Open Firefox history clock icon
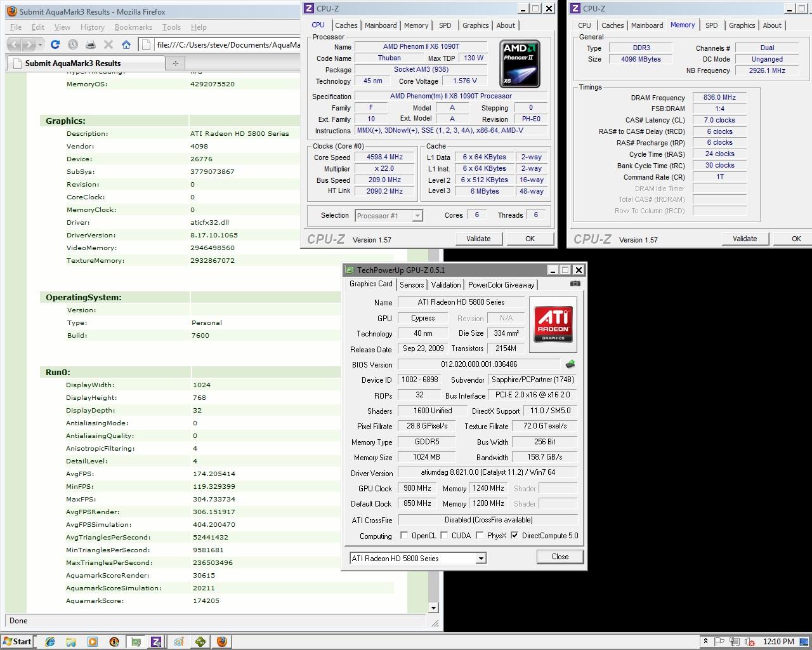Viewport: 812px width, 650px height. (x=73, y=44)
